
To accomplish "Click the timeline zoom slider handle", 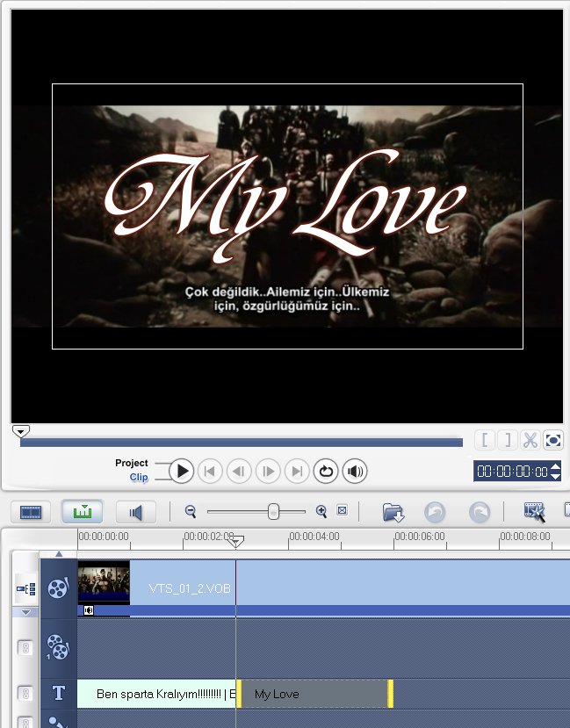I will [274, 511].
